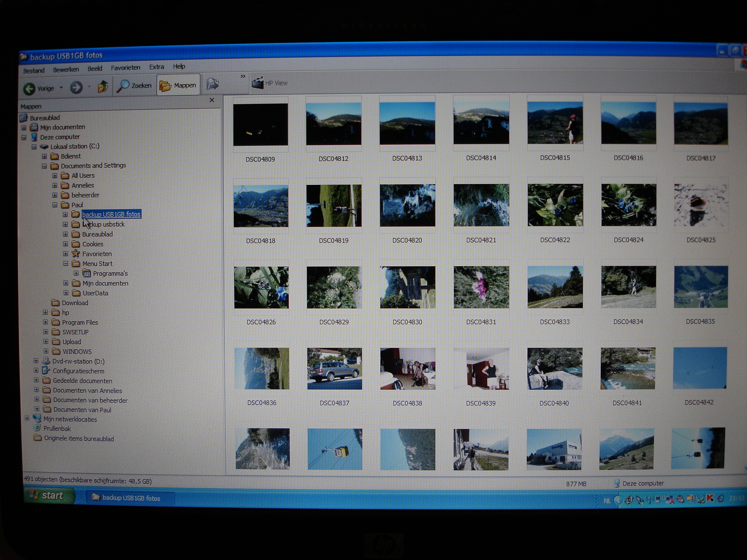Click the green forward navigation arrow
The height and width of the screenshot is (560, 747).
(x=76, y=87)
